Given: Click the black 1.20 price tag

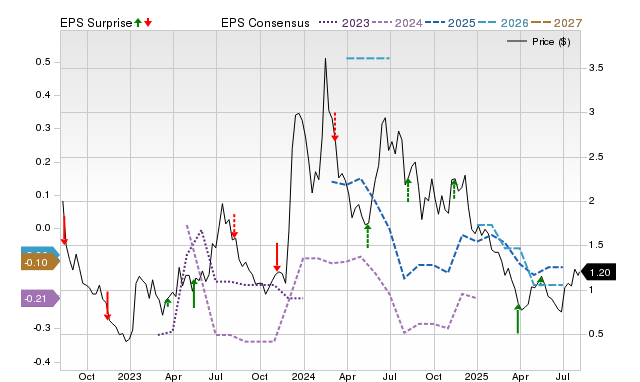Looking at the screenshot, I should point(598,273).
